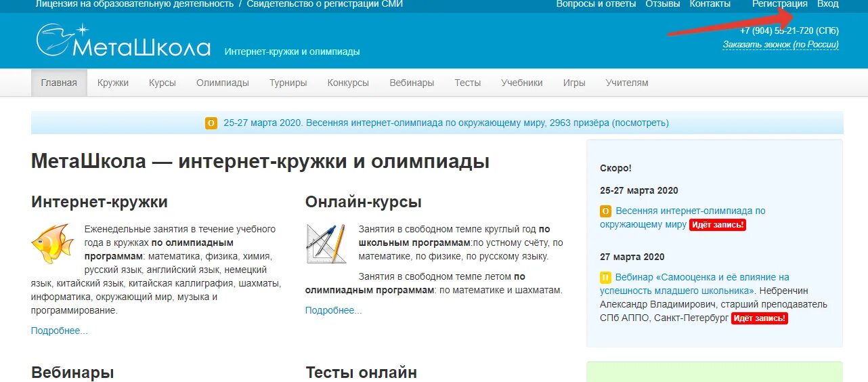
Task: Go to the Учителям section
Action: 627,83
